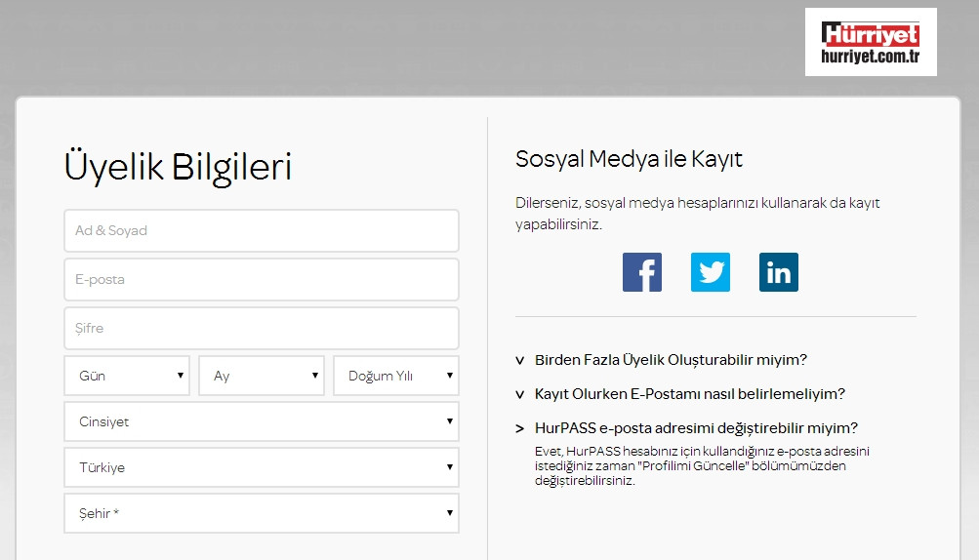
Task: Click the chevron icon beside Birden Fazla Üyelik
Action: click(x=520, y=360)
